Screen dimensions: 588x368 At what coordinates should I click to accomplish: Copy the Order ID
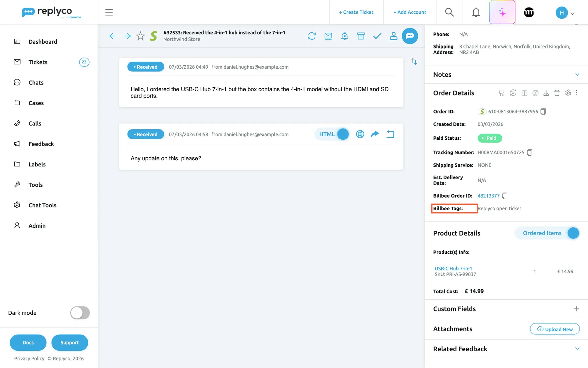point(543,112)
